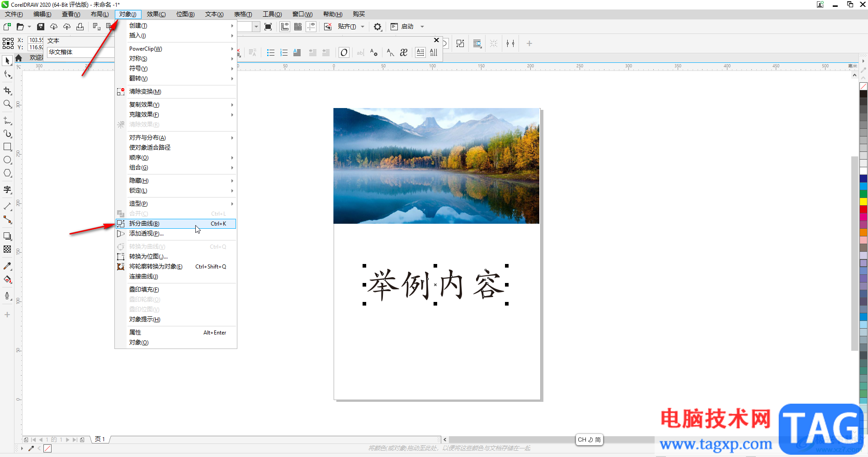This screenshot has height=457, width=868.
Task: Select the Parallel Dimension tool
Action: pyautogui.click(x=7, y=206)
